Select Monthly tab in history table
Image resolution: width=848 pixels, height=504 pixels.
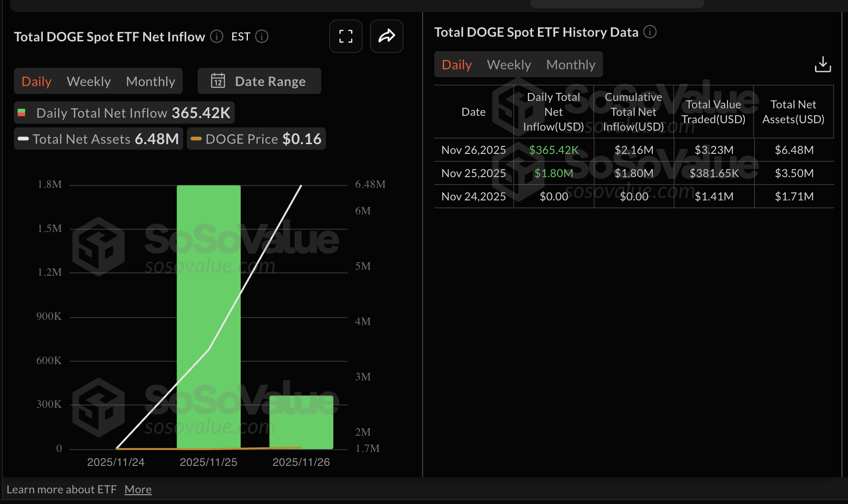click(570, 65)
